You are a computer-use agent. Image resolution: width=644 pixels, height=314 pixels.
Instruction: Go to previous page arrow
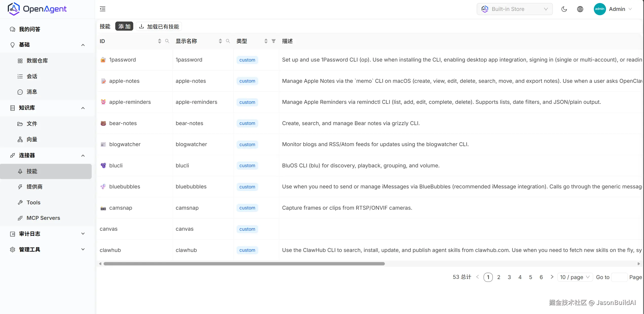tap(478, 277)
